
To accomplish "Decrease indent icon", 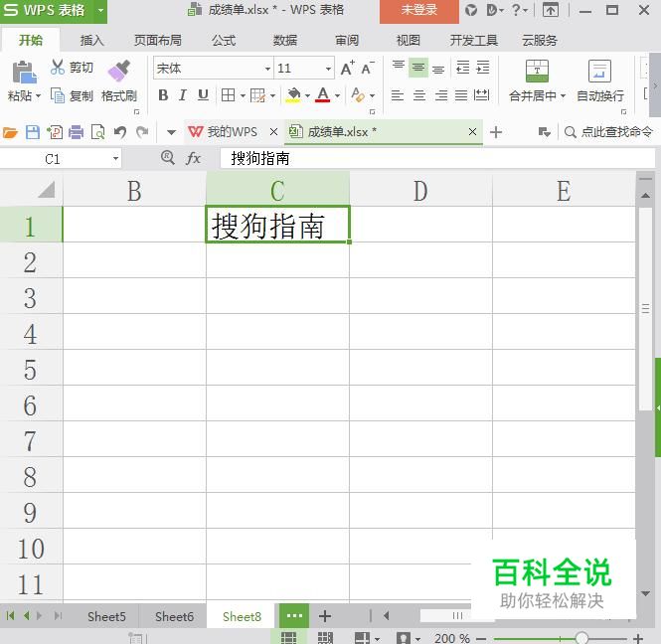I will (462, 68).
